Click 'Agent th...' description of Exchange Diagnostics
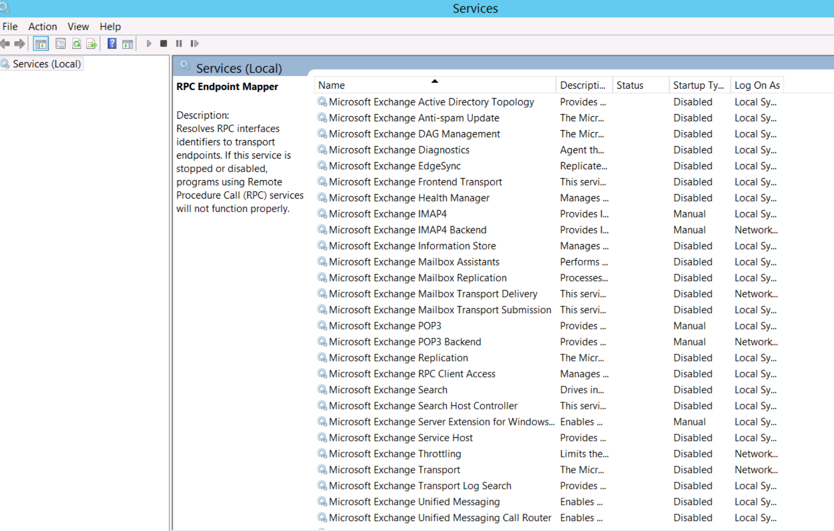834x531 pixels. pyautogui.click(x=582, y=150)
